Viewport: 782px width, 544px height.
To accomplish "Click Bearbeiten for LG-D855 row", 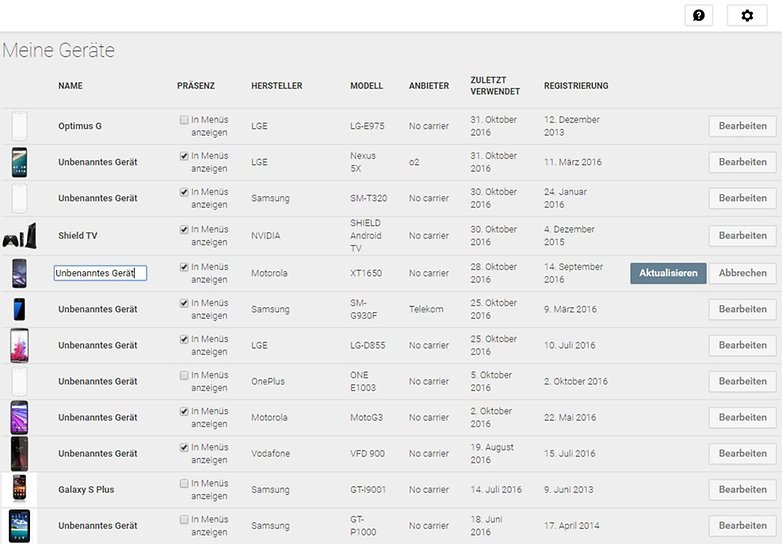I will 743,345.
